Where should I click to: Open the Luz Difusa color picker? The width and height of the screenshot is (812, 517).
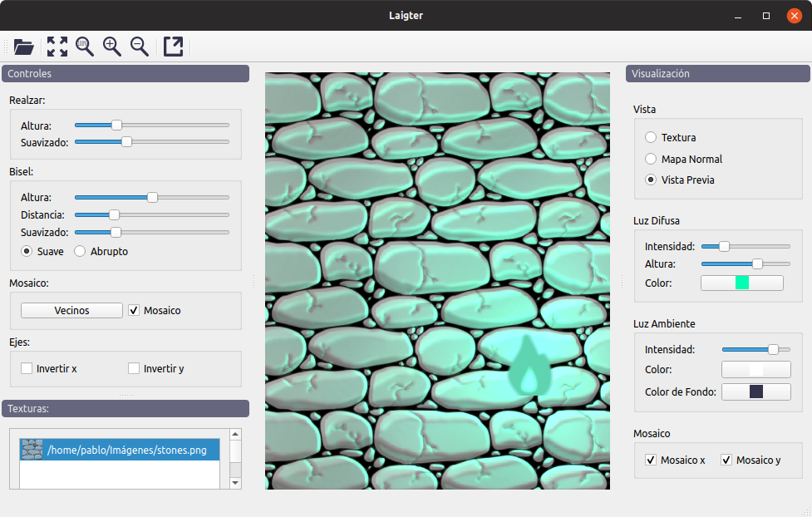[x=741, y=283]
